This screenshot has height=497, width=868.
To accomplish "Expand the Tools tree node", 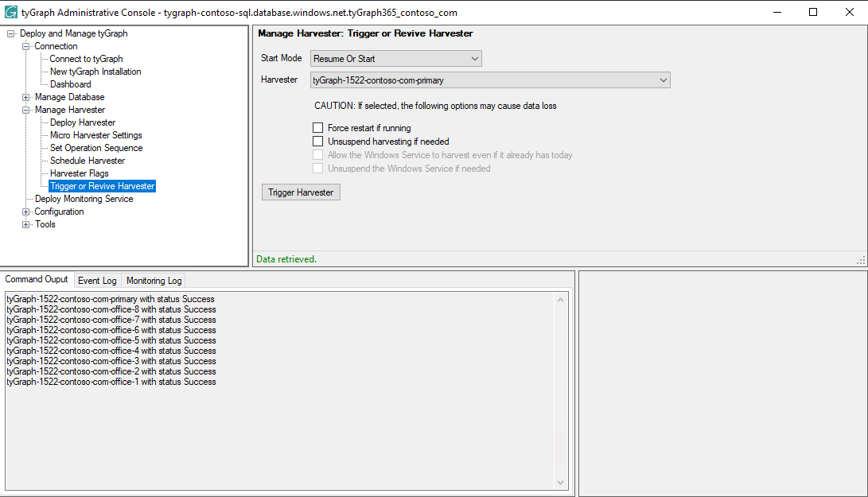I will pyautogui.click(x=25, y=225).
